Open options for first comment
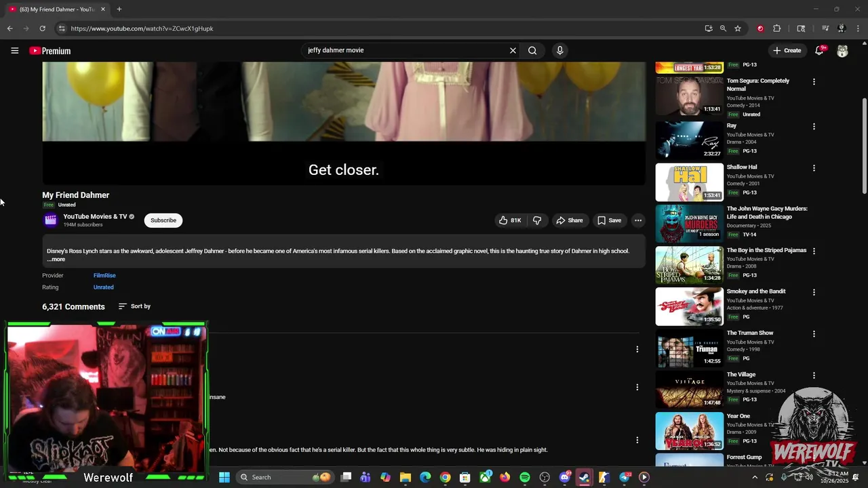The width and height of the screenshot is (868, 488). pyautogui.click(x=637, y=349)
